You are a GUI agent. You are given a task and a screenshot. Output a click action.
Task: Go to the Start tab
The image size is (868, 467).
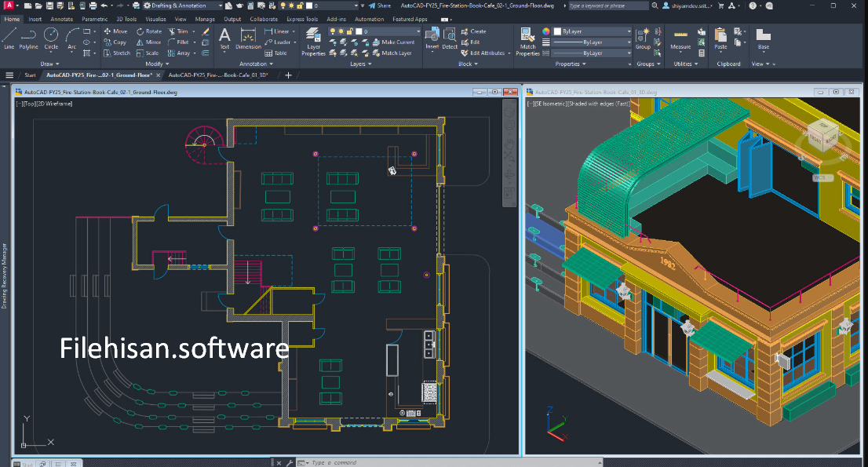coord(30,75)
